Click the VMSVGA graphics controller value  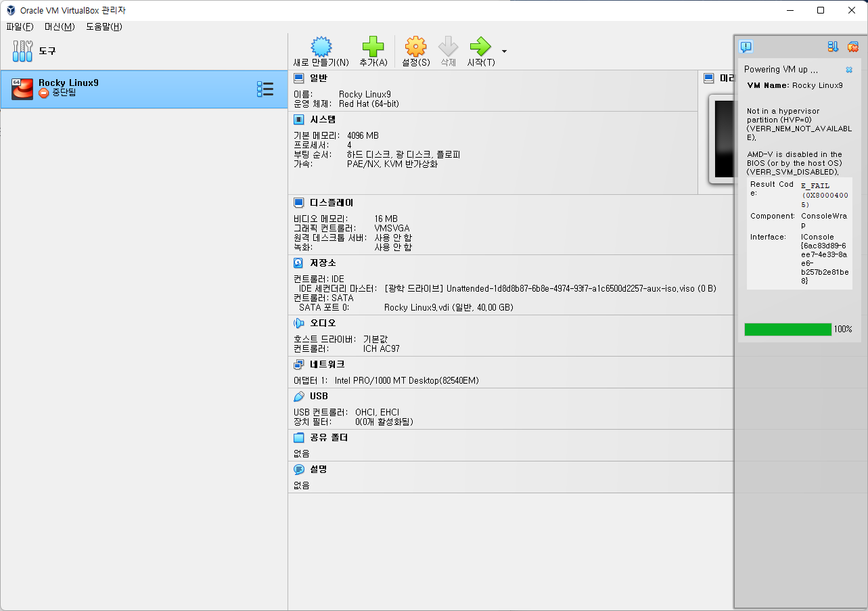point(392,228)
